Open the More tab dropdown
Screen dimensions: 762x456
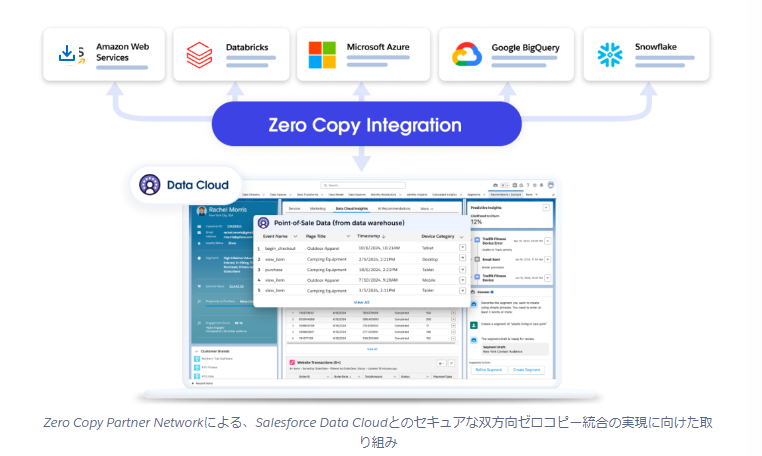click(427, 209)
